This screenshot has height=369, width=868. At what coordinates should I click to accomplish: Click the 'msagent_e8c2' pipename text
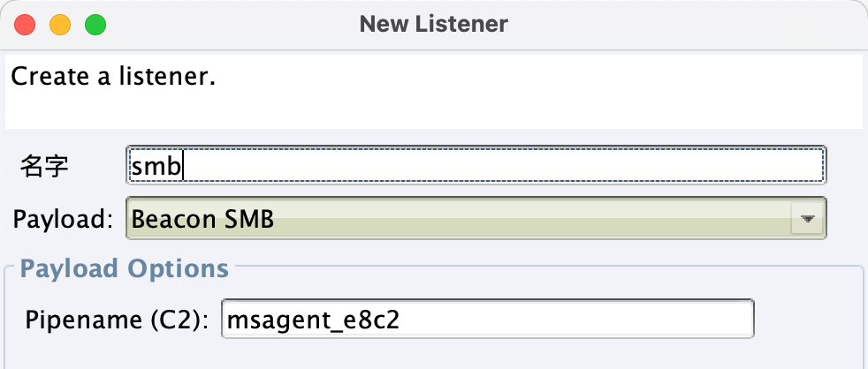click(313, 320)
